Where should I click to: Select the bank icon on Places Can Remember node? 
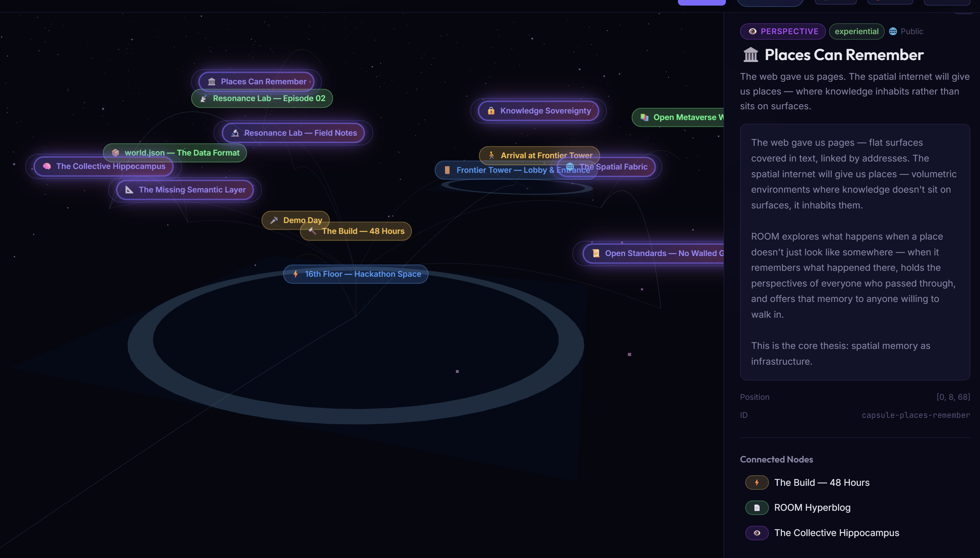point(211,81)
